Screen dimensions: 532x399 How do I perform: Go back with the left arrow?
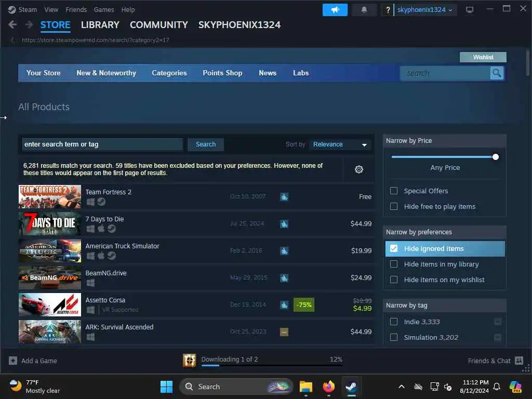point(12,24)
